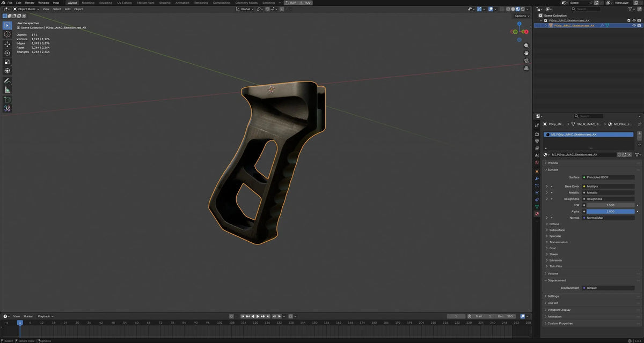The image size is (644, 343).
Task: Expand the Emission section
Action: 555,260
